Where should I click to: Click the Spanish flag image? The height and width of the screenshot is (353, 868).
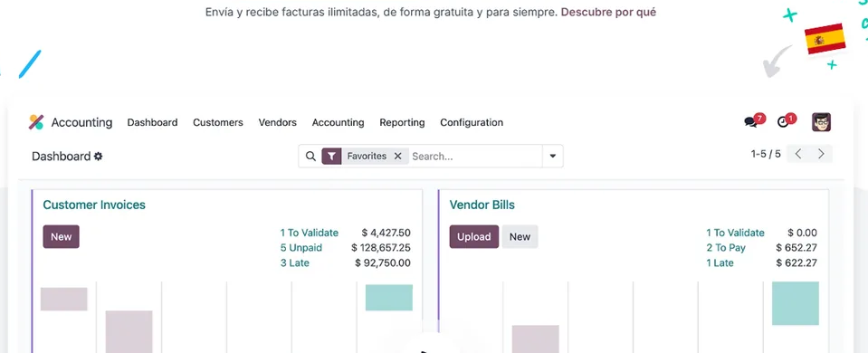[825, 38]
